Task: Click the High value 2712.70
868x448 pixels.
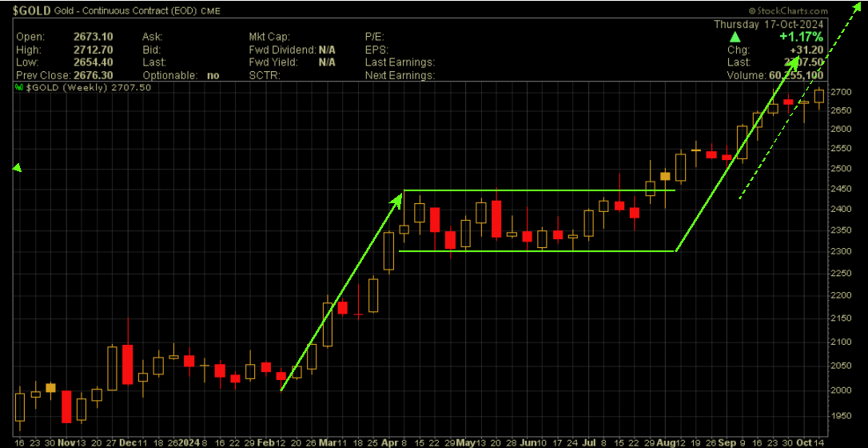Action: pos(93,50)
